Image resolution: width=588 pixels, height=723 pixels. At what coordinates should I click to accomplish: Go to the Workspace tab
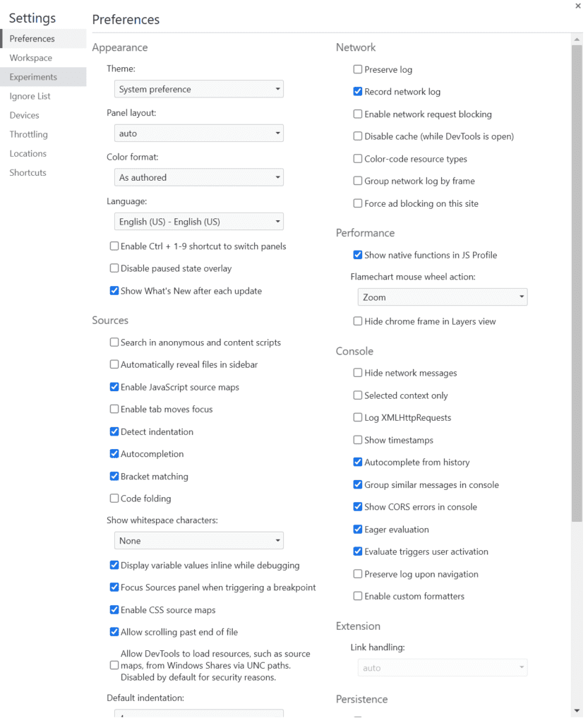coord(30,58)
